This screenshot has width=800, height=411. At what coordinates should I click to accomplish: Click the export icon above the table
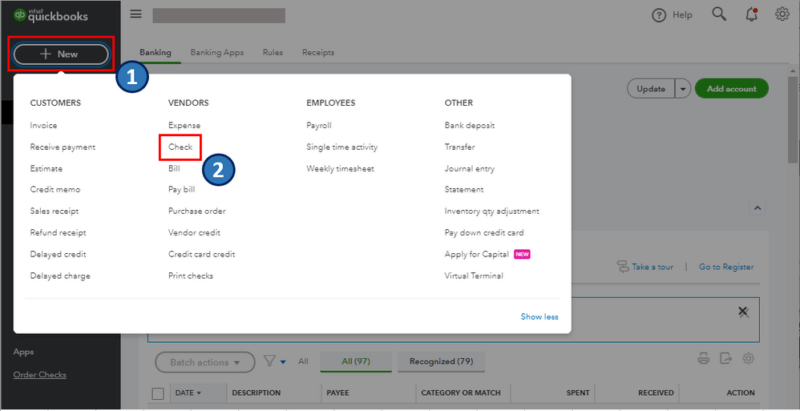(x=726, y=358)
